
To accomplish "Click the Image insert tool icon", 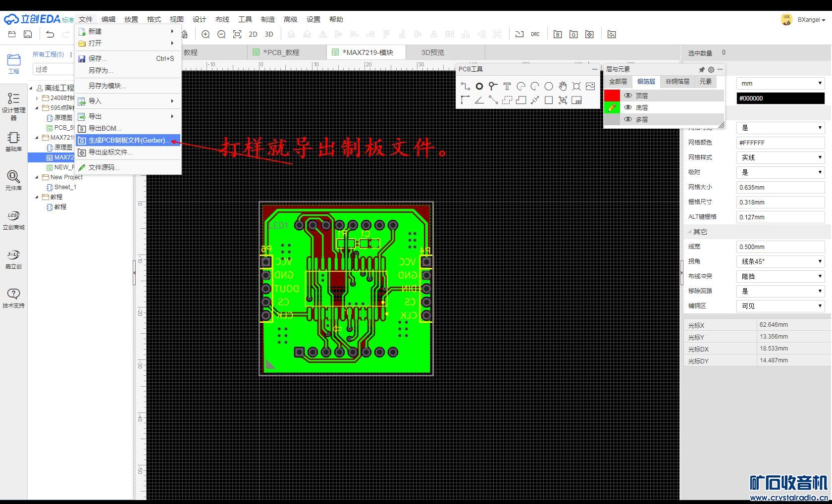I will click(590, 86).
